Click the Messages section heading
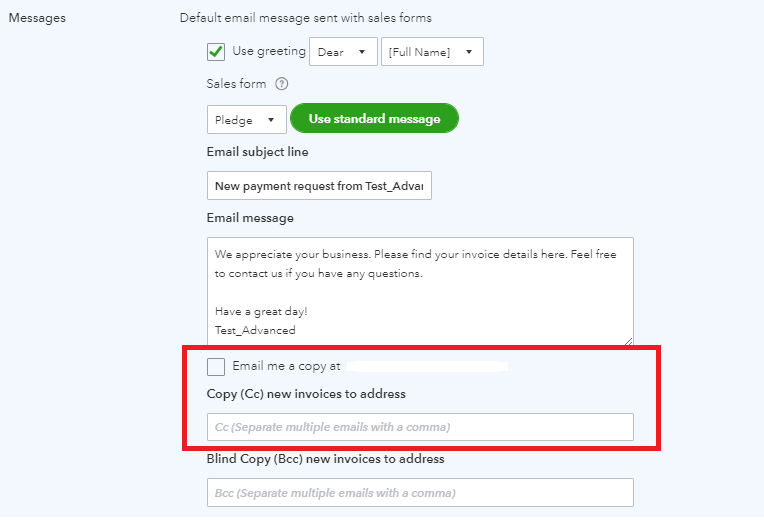 (x=37, y=18)
